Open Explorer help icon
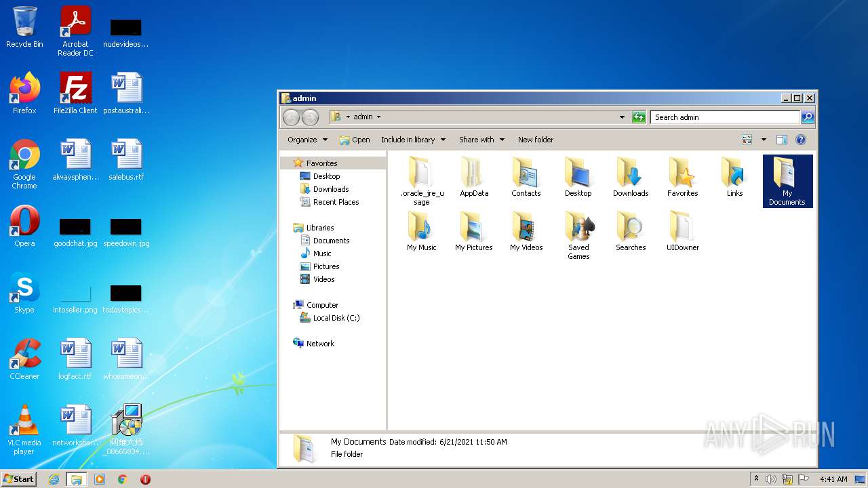Image resolution: width=868 pixels, height=488 pixels. click(800, 140)
